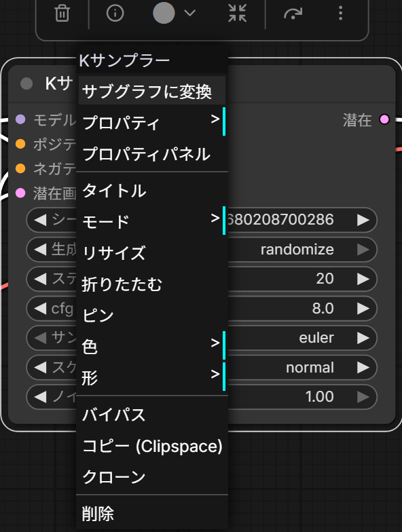Open the normal scheduler dropdown

(310, 368)
